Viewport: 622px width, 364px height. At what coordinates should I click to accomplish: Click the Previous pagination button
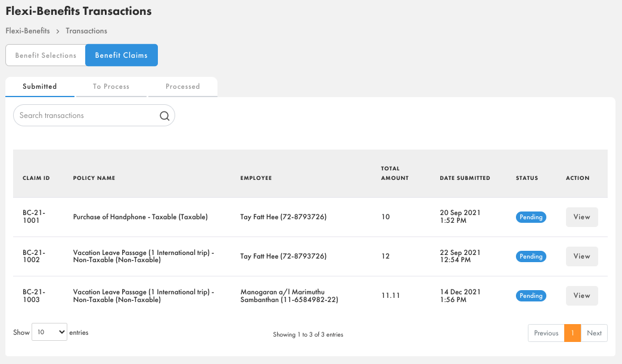[x=546, y=333]
